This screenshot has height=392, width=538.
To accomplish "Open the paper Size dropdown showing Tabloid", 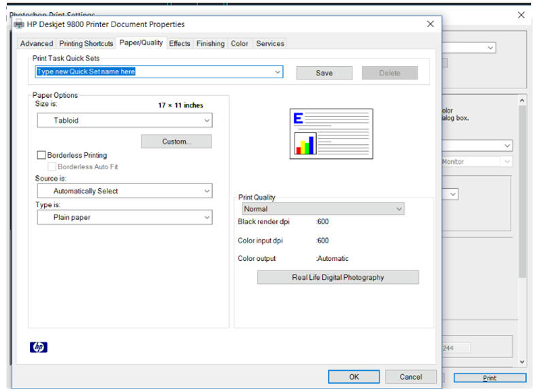I will [x=124, y=120].
